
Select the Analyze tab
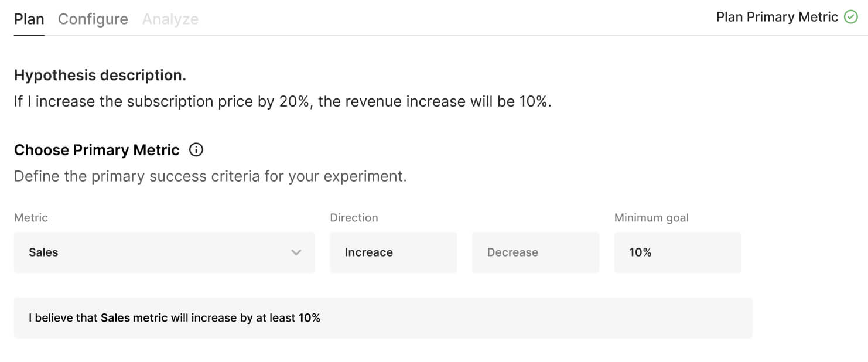170,19
